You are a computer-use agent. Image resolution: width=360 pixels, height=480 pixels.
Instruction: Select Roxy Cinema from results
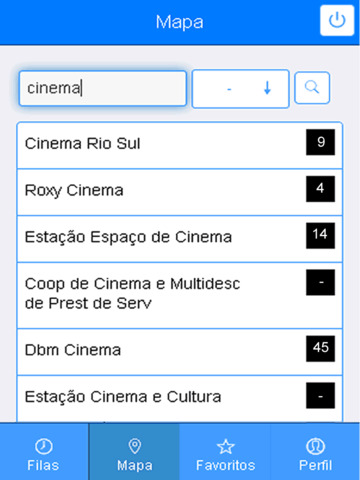pyautogui.click(x=180, y=192)
